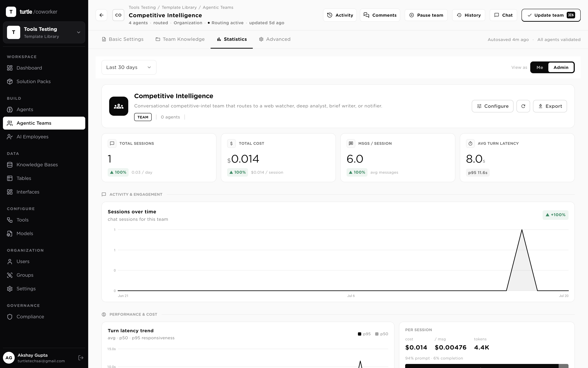This screenshot has width=588, height=368.
Task: Click the "0 agents" count label
Action: tap(170, 117)
